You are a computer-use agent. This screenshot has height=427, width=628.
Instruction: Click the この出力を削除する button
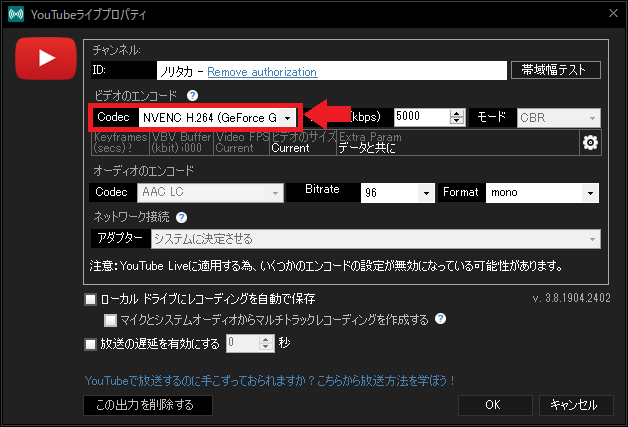coord(147,405)
